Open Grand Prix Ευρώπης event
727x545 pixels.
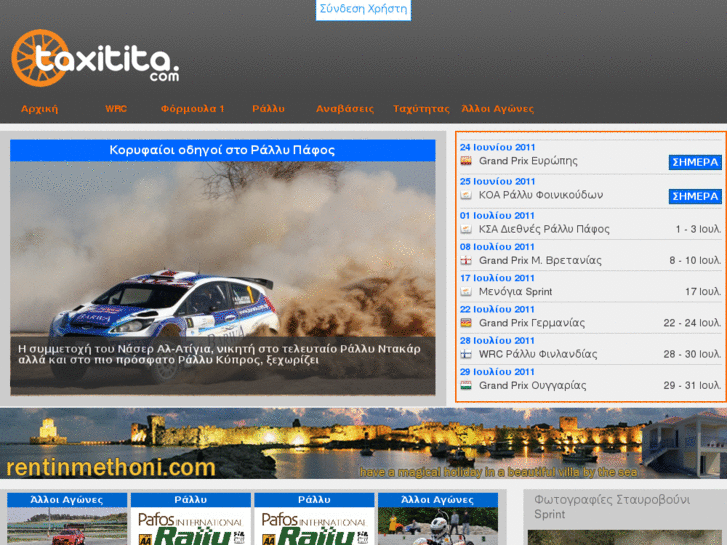point(528,161)
